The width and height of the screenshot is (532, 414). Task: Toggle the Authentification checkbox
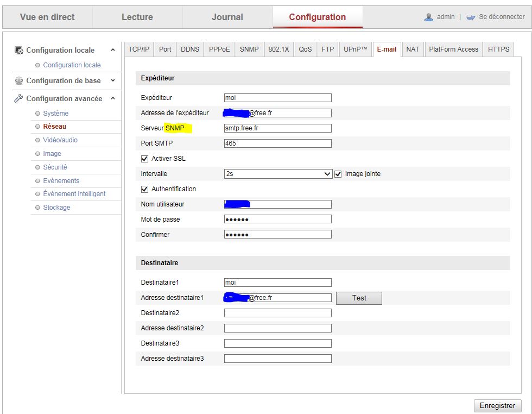(144, 189)
